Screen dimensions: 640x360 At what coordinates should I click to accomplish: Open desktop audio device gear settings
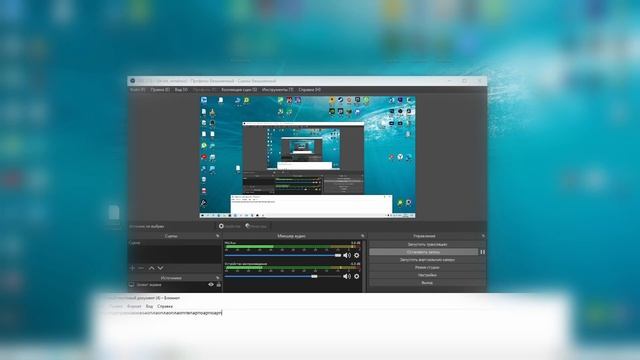point(357,276)
